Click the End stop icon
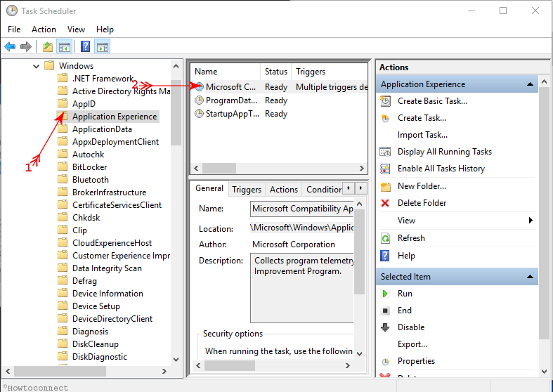The height and width of the screenshot is (392, 553). (x=385, y=311)
